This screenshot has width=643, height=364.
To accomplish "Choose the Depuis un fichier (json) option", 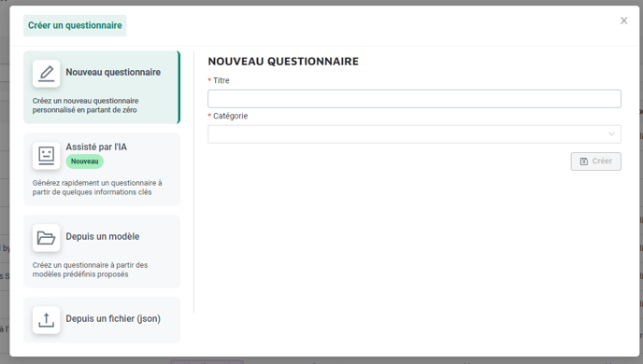I will (x=102, y=320).
